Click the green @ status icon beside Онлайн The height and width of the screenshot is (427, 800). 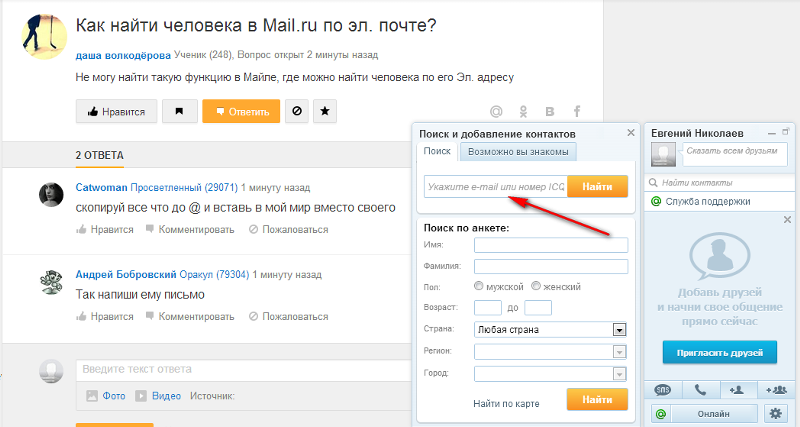(661, 414)
